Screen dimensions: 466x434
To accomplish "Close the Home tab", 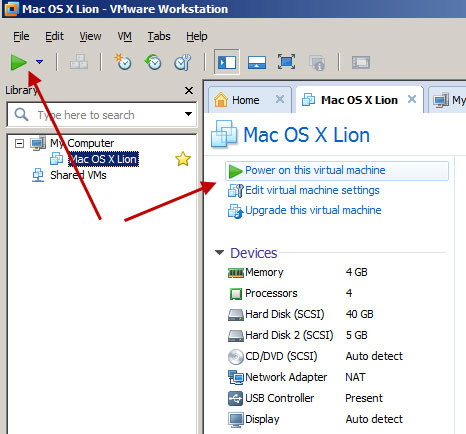I will pyautogui.click(x=280, y=99).
